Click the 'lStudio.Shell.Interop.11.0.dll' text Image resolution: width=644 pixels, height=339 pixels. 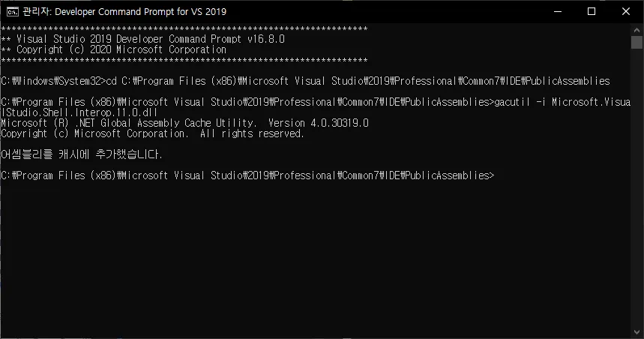point(79,112)
